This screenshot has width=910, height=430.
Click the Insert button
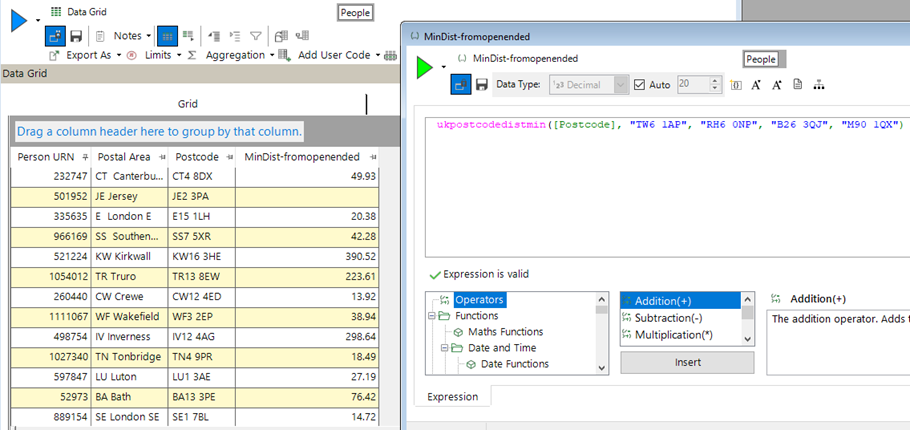point(687,362)
